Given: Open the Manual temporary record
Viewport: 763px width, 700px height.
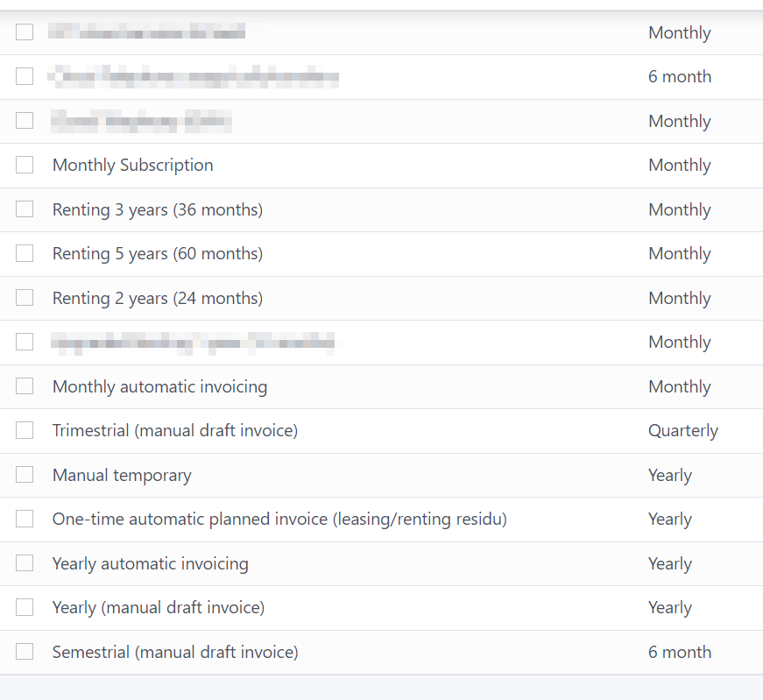Looking at the screenshot, I should (x=121, y=475).
